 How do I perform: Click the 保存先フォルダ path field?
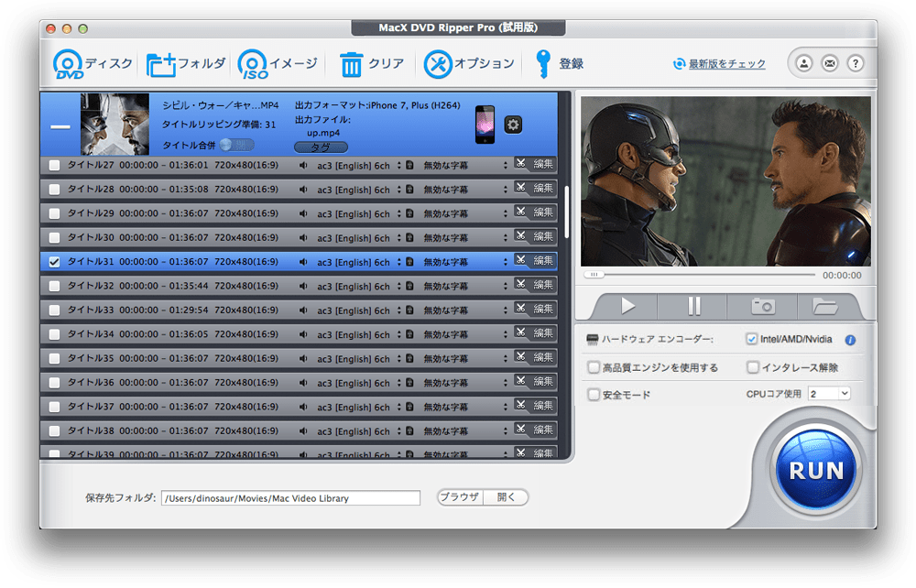pyautogui.click(x=290, y=498)
